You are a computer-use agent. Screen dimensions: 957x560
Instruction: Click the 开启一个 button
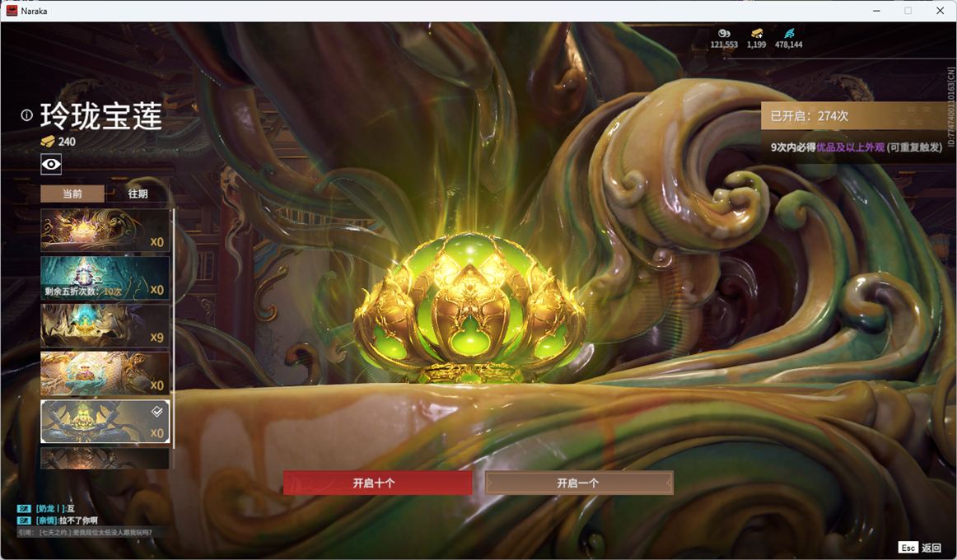(579, 483)
